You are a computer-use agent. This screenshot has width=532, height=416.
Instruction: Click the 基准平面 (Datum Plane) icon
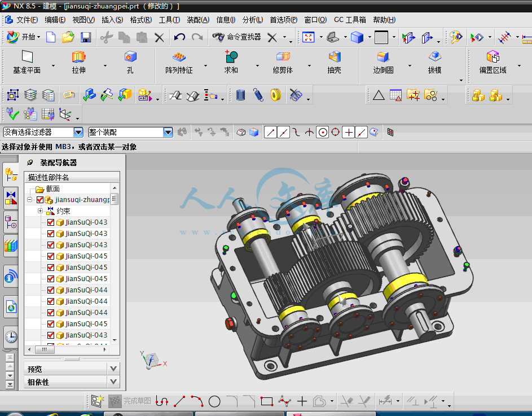27,57
